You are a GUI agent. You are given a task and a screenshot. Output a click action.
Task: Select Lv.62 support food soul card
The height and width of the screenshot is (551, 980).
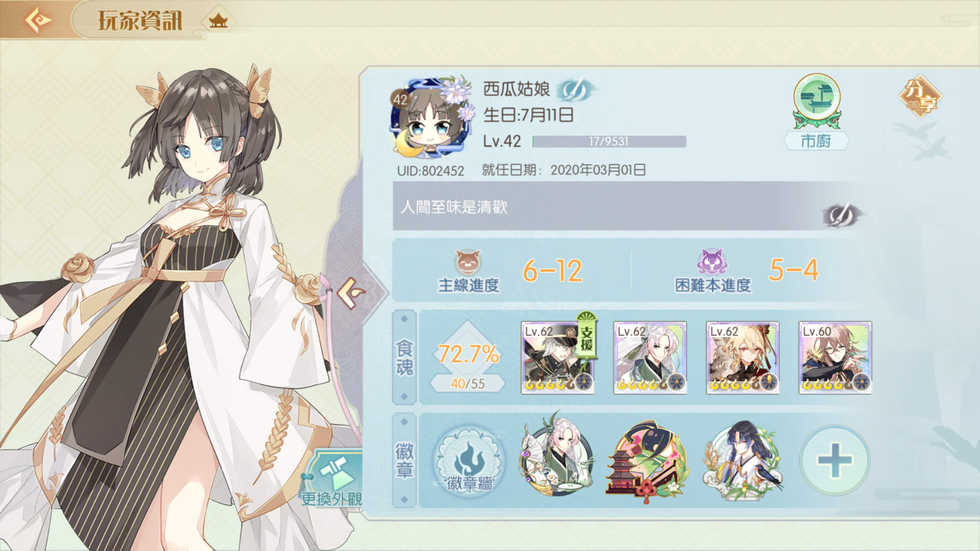point(557,358)
